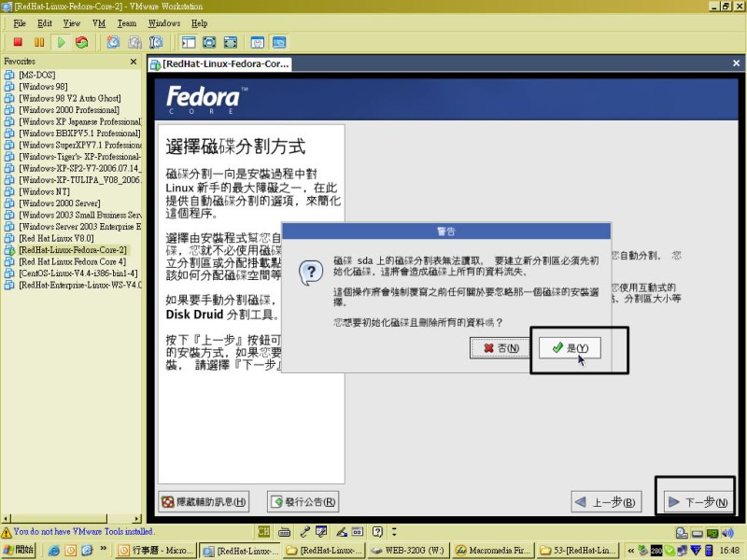This screenshot has width=747, height=560.
Task: Open the Windows menu
Action: [164, 23]
